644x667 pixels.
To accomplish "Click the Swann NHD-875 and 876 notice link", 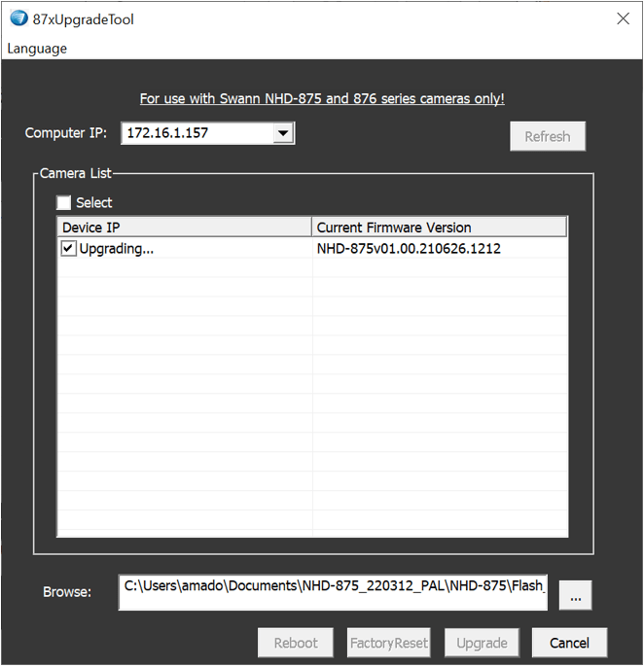I will point(322,98).
